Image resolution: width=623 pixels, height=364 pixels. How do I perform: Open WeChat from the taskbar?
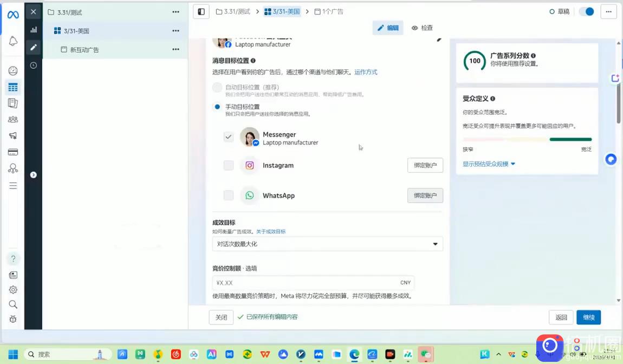(425, 354)
